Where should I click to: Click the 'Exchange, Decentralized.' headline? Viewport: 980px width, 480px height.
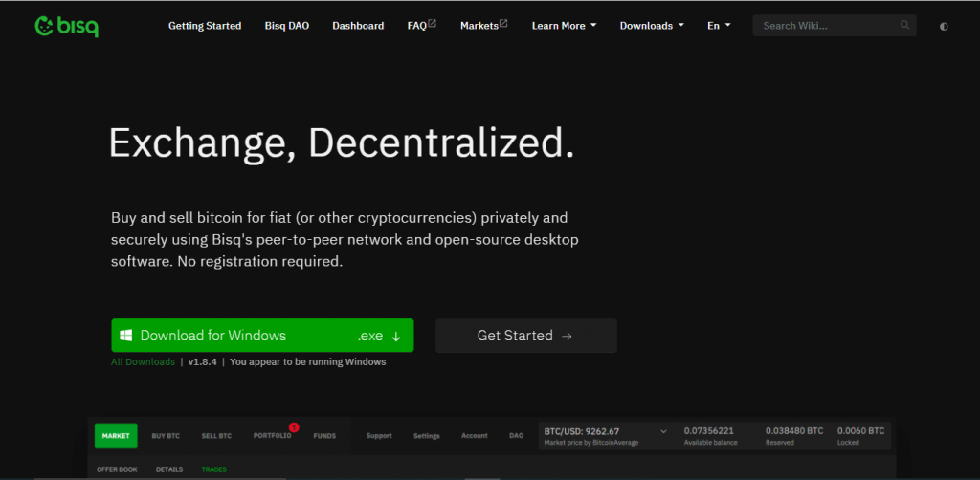342,143
